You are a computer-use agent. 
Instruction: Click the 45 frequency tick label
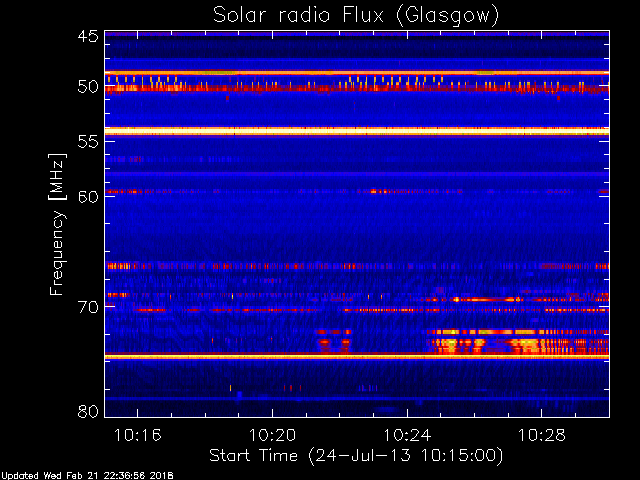(88, 36)
